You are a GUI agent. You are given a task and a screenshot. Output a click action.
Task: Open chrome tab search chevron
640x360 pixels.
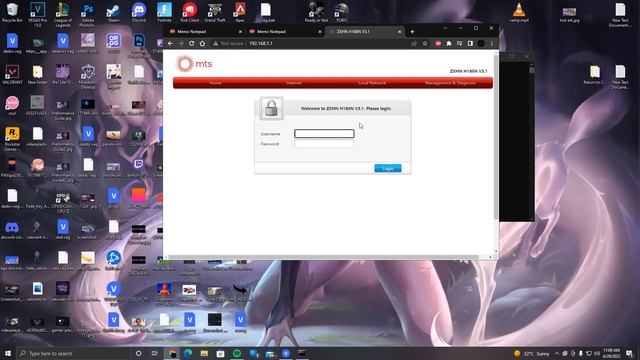(x=445, y=28)
